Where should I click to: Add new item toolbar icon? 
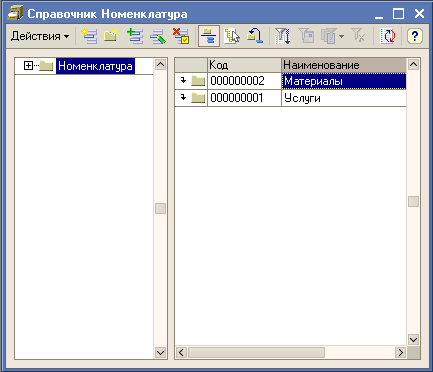pos(89,36)
